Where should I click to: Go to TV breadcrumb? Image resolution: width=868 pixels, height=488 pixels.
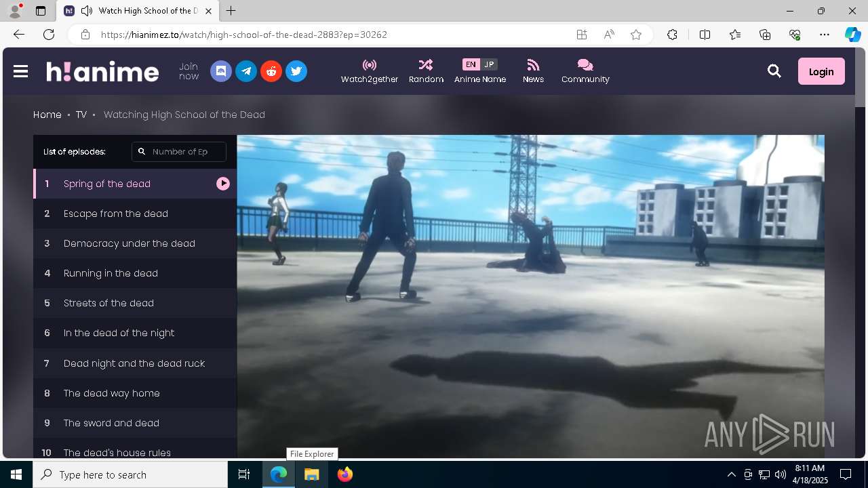(81, 115)
